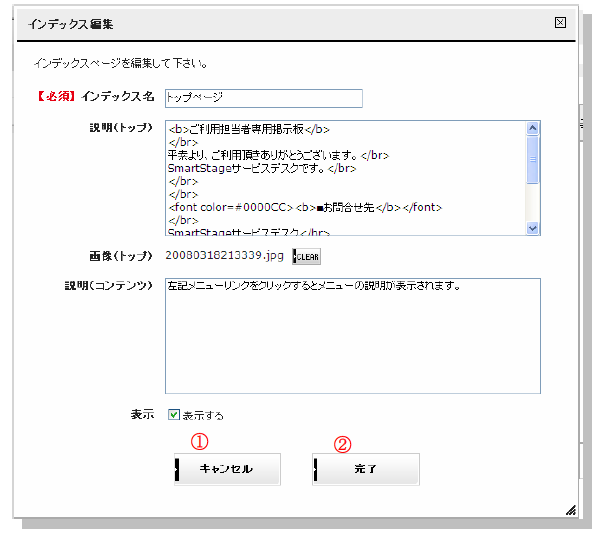Click the line with font color=#0000CC
The width and height of the screenshot is (596, 537).
coord(305,208)
